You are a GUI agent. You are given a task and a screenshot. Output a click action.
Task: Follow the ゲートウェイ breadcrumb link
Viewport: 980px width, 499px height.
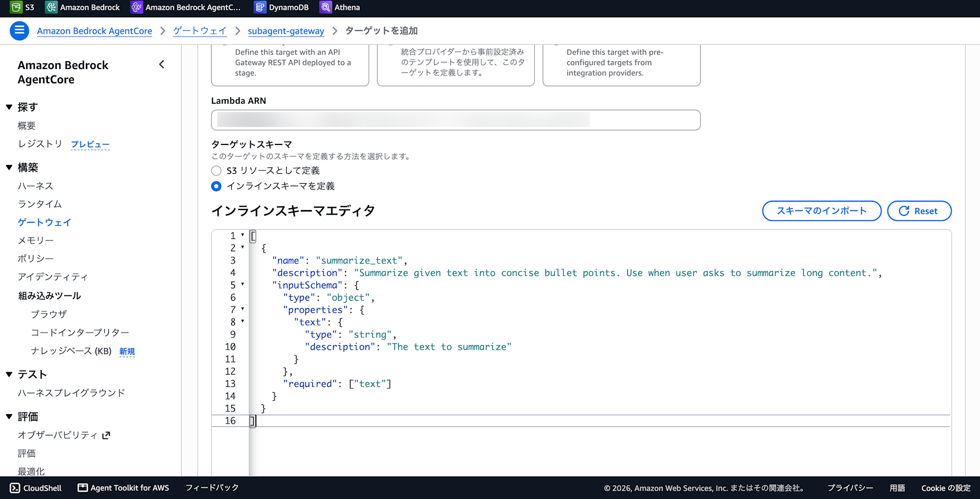(200, 31)
